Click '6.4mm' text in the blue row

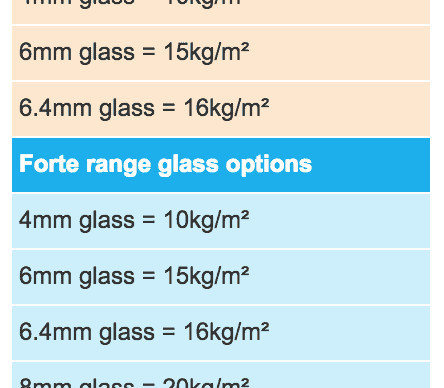(55, 332)
